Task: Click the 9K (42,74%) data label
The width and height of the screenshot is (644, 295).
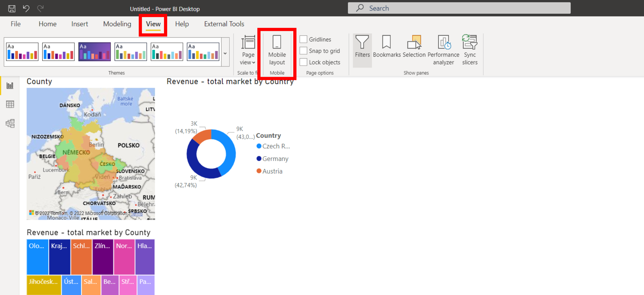Action: pos(186,181)
